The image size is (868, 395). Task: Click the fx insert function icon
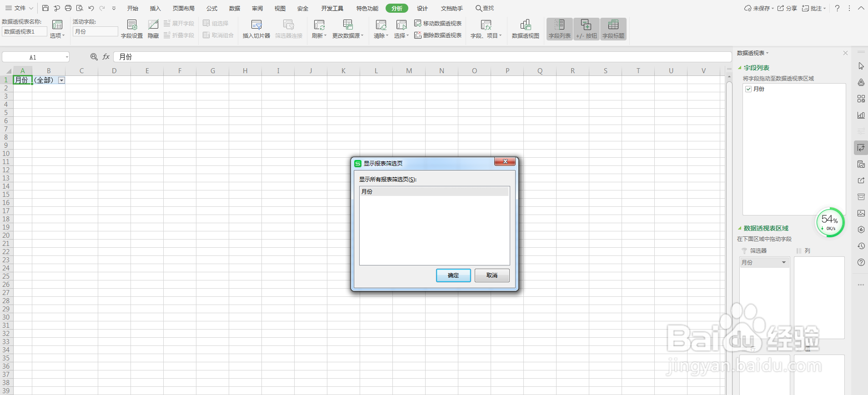[106, 57]
